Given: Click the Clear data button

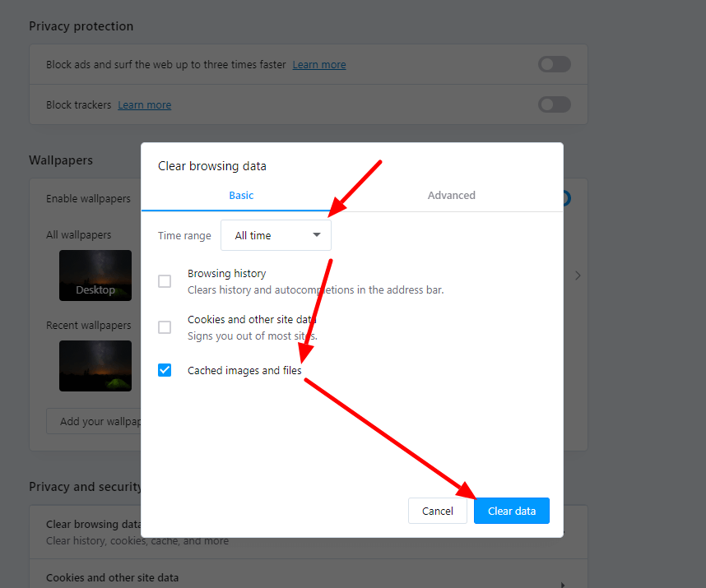Looking at the screenshot, I should tap(512, 511).
